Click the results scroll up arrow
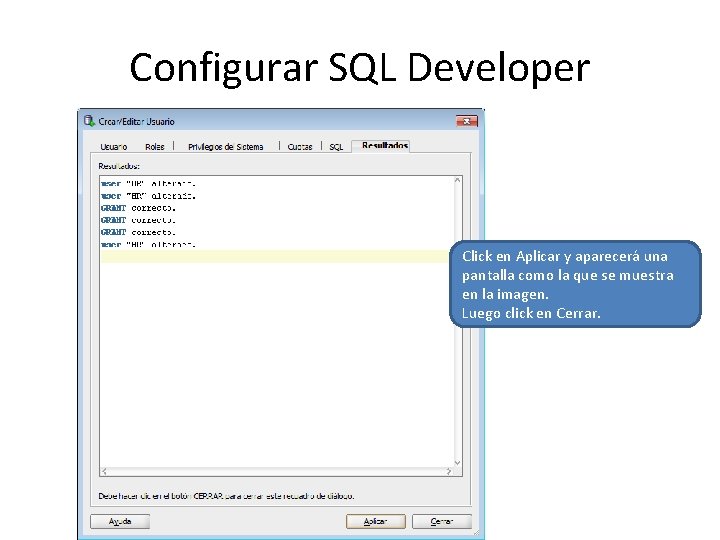The width and height of the screenshot is (720, 540). click(x=457, y=180)
